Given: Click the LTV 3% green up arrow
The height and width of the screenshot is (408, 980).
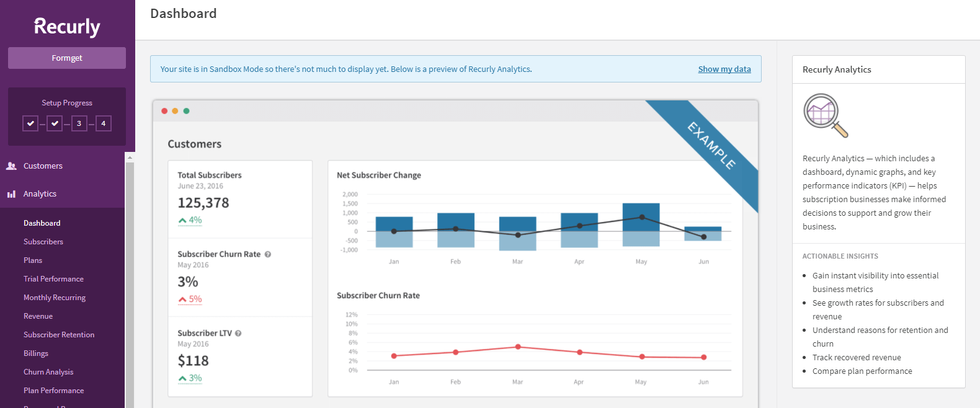Looking at the screenshot, I should (x=182, y=378).
